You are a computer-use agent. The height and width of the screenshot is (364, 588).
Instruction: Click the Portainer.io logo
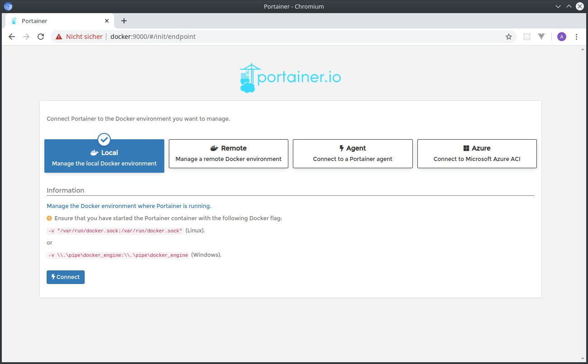click(x=290, y=78)
